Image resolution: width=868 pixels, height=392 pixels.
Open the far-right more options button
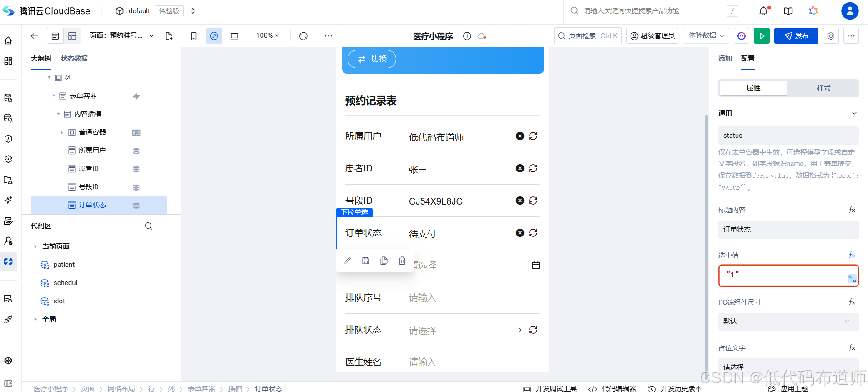pos(851,36)
